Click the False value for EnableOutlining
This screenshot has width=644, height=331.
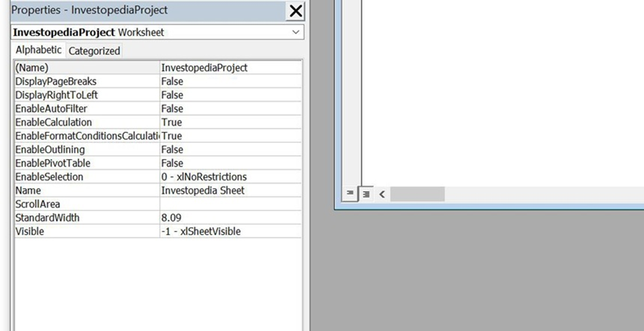pos(230,149)
